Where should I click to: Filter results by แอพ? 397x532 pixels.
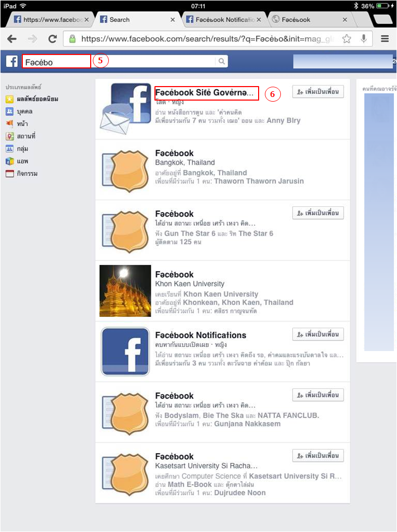[17, 161]
